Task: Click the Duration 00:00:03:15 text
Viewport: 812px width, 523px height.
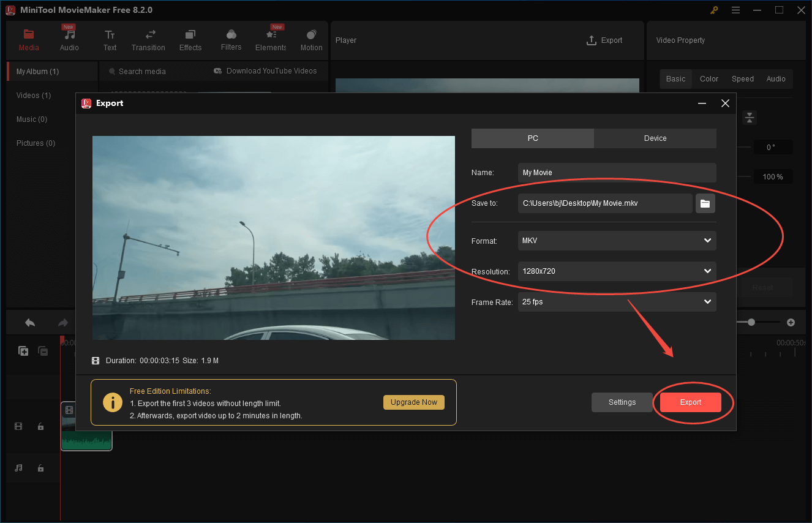Action: (x=142, y=361)
